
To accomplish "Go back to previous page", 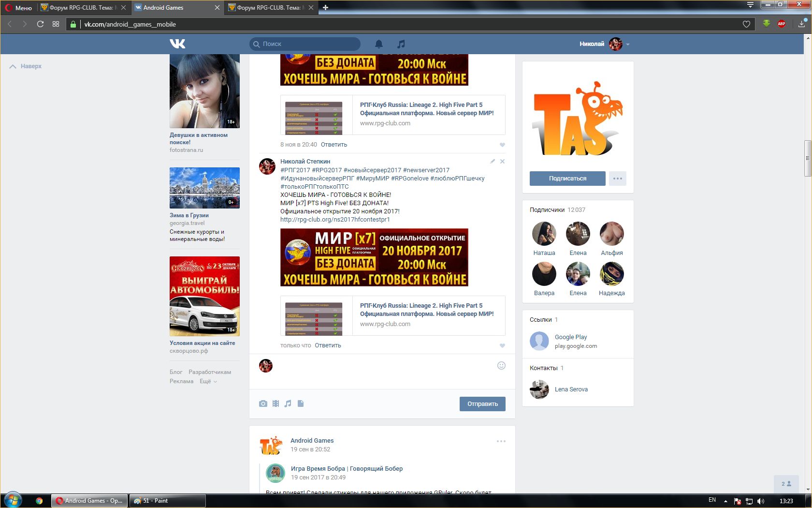I will (x=9, y=24).
